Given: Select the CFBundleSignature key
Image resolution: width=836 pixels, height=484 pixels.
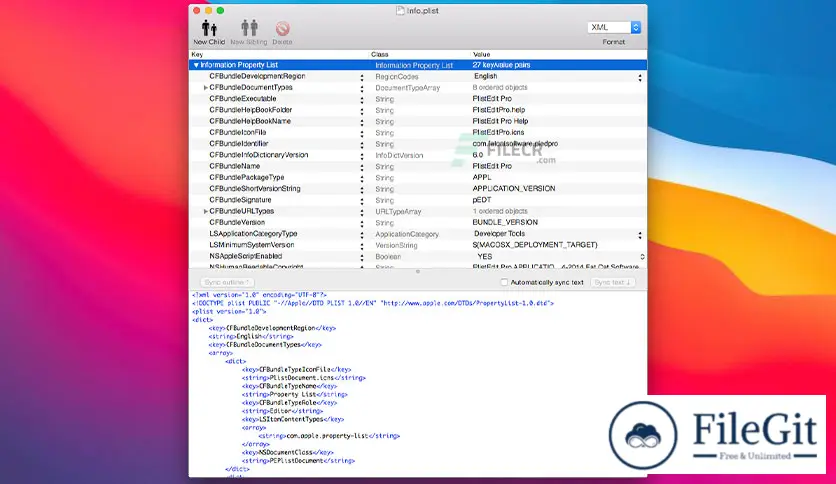Looking at the screenshot, I should 240,200.
